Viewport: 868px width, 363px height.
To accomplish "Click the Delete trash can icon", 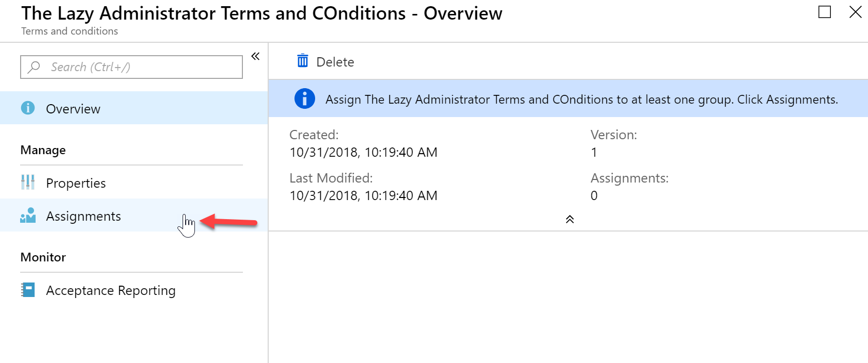I will 303,61.
